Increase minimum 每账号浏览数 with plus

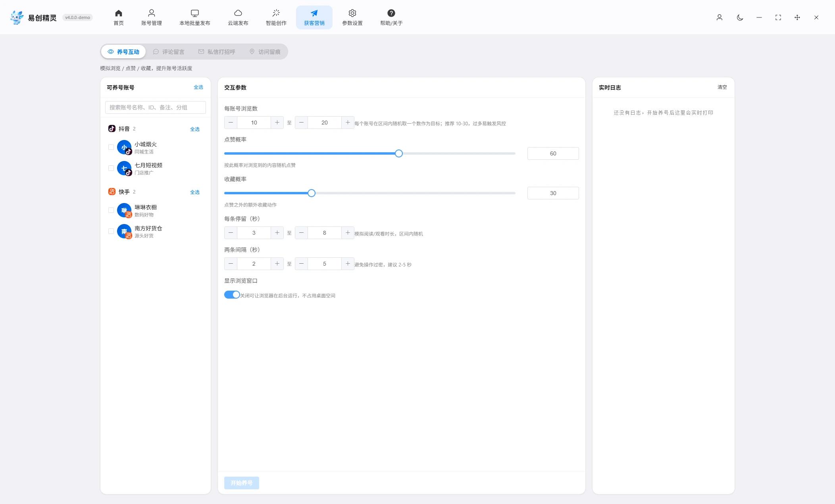277,123
